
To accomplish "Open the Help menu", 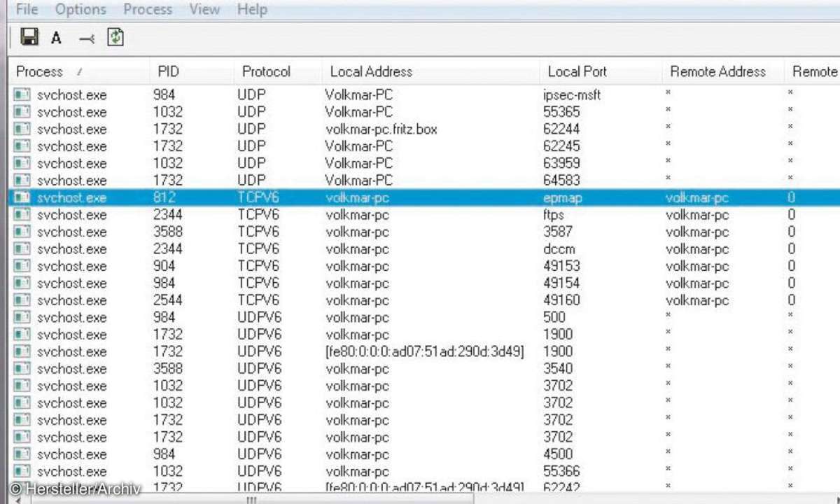I will pos(252,9).
